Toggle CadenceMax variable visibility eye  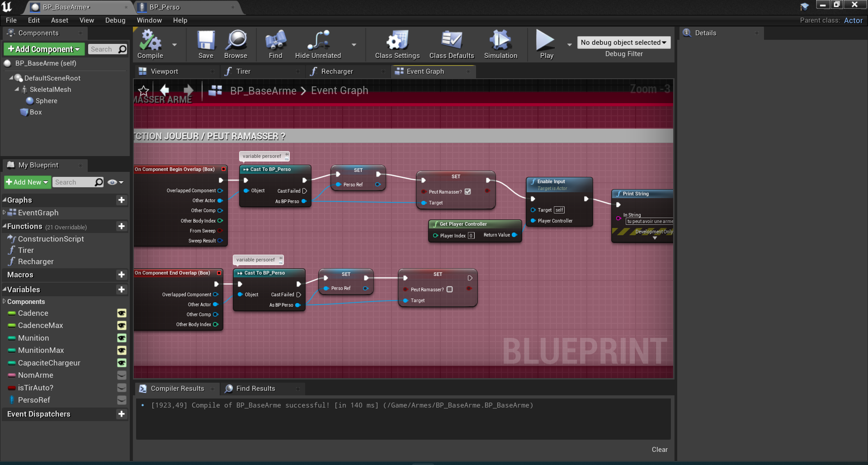click(x=122, y=325)
